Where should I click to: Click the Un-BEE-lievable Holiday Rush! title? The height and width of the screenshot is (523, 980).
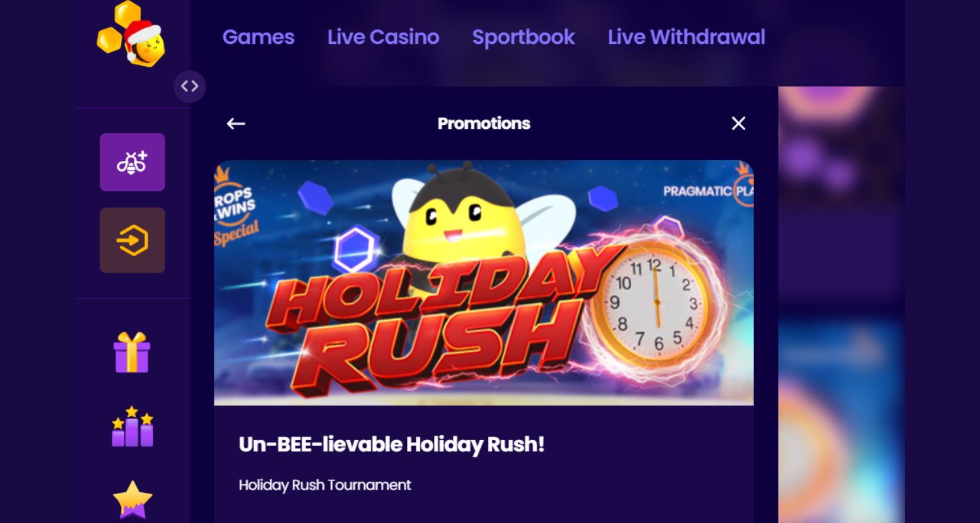391,445
